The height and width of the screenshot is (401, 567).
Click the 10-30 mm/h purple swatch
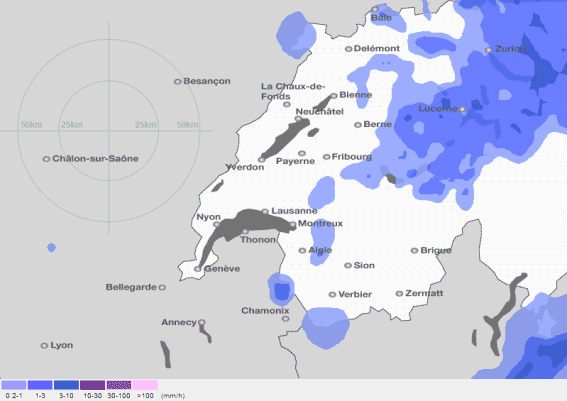click(x=93, y=385)
